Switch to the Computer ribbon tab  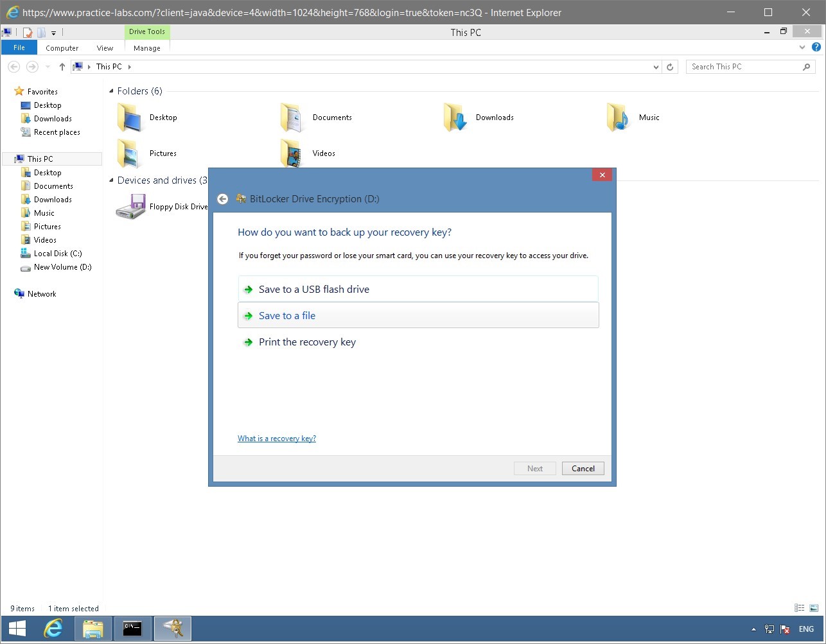pyautogui.click(x=62, y=48)
